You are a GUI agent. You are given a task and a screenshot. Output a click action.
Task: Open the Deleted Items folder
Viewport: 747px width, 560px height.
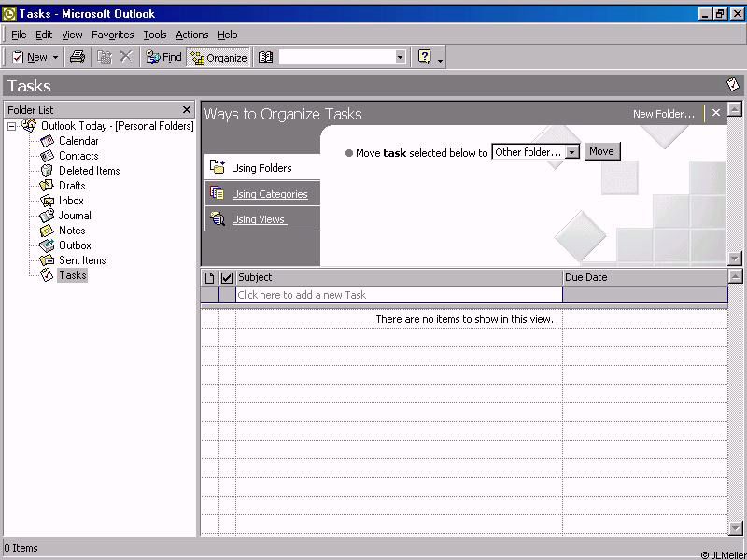tap(89, 171)
